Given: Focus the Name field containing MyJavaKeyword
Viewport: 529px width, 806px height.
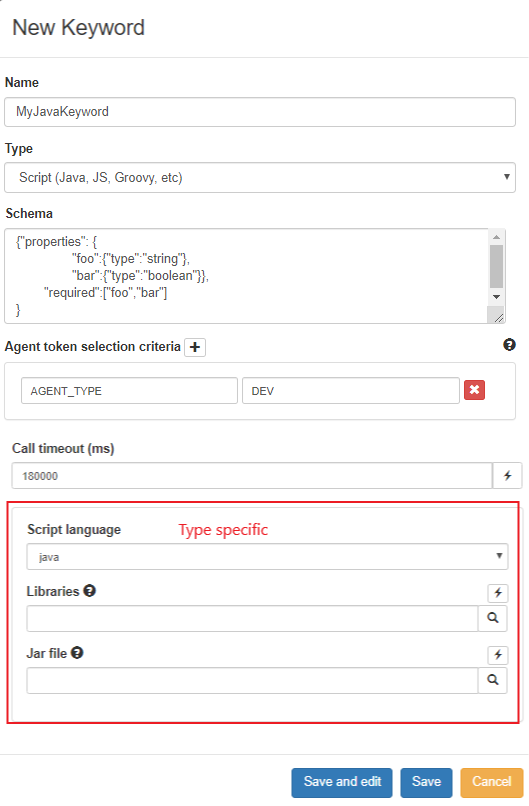Looking at the screenshot, I should point(260,112).
